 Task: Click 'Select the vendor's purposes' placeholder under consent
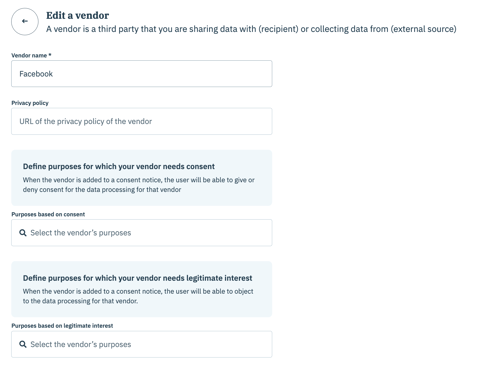click(81, 233)
